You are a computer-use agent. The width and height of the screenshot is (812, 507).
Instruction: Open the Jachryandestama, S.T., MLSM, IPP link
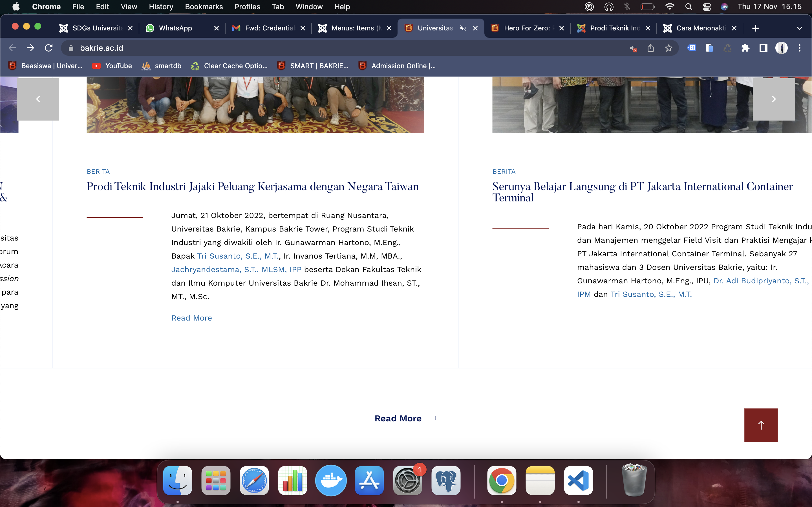[236, 270]
